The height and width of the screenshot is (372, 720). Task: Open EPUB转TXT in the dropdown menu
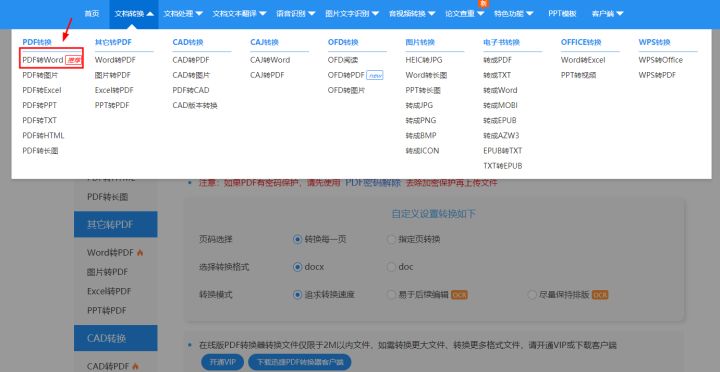click(x=502, y=151)
